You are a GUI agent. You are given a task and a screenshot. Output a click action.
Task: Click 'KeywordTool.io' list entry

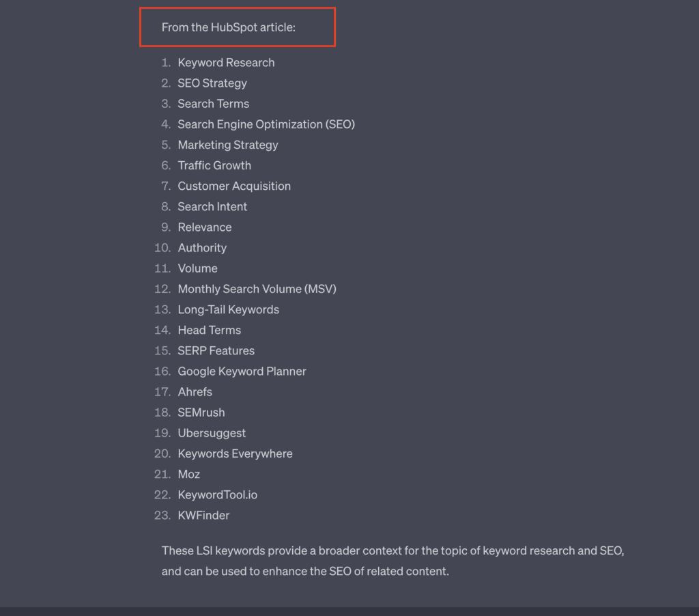point(218,494)
